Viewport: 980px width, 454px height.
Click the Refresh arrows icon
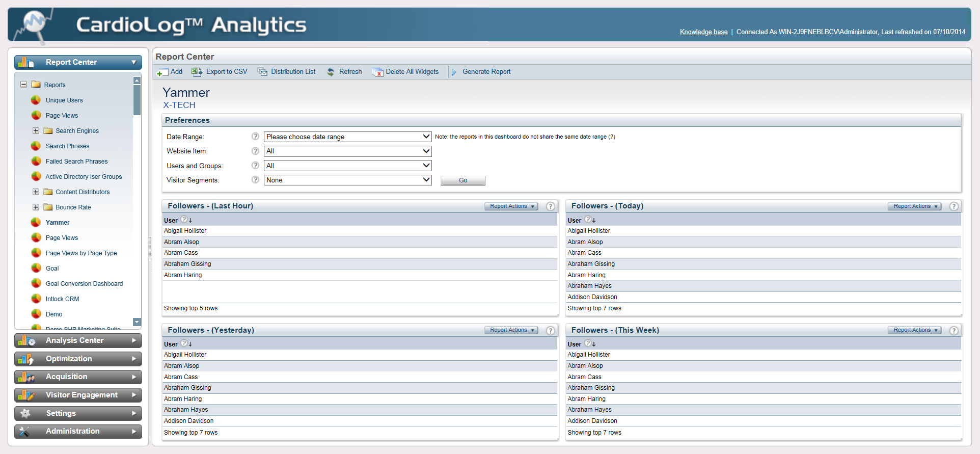(331, 72)
